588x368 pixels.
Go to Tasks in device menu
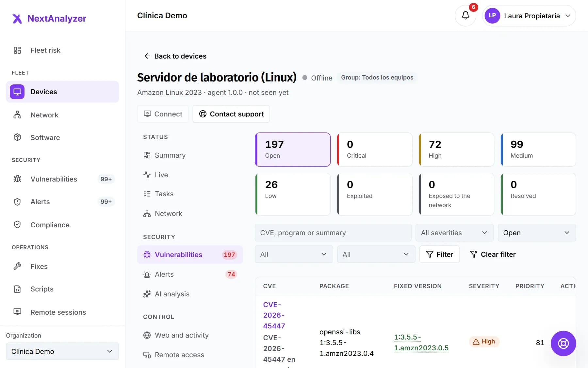(x=190, y=194)
